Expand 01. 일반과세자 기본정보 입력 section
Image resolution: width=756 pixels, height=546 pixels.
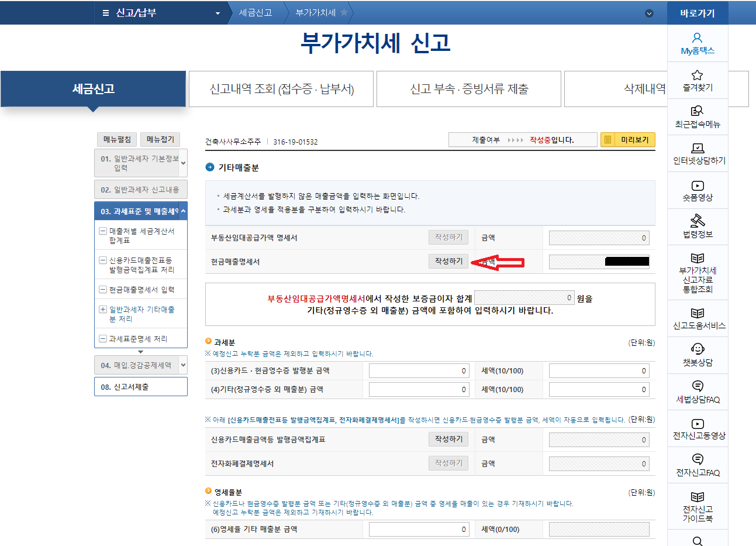coord(183,163)
